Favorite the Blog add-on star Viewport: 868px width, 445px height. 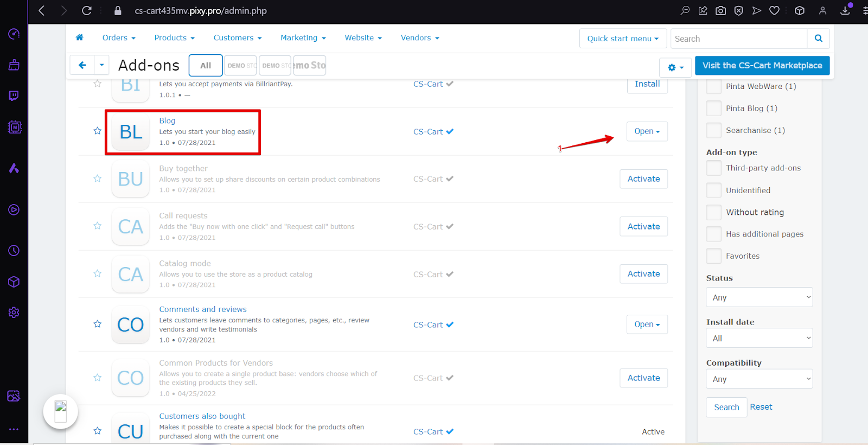[x=98, y=131]
